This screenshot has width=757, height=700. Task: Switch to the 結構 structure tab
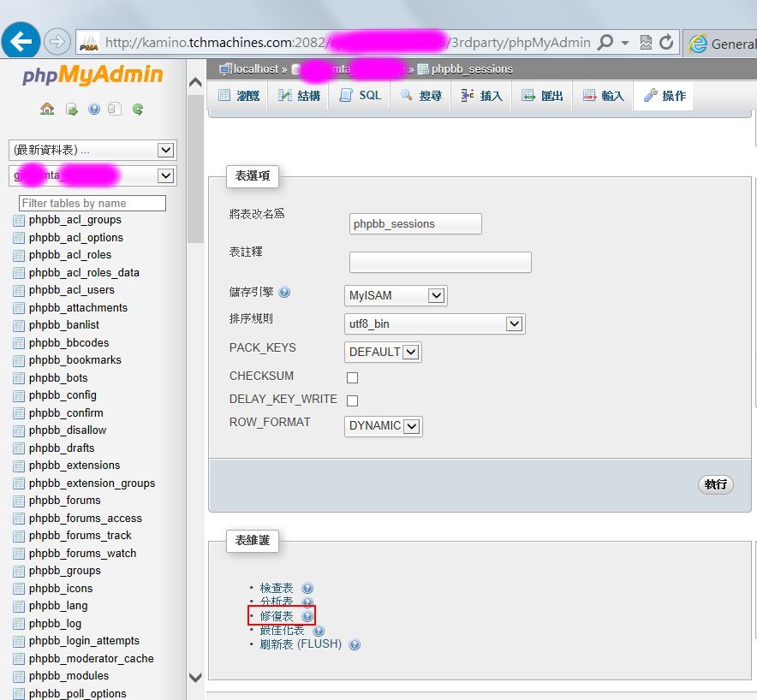click(x=299, y=96)
